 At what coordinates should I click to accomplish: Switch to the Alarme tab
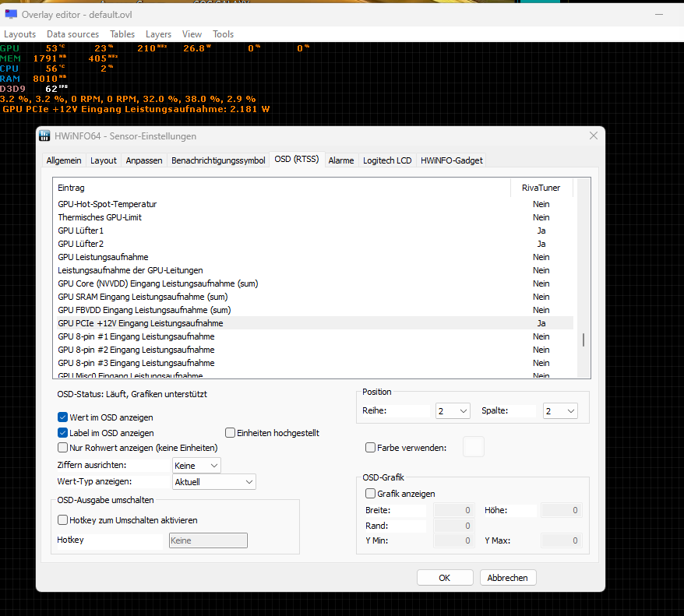coord(341,160)
